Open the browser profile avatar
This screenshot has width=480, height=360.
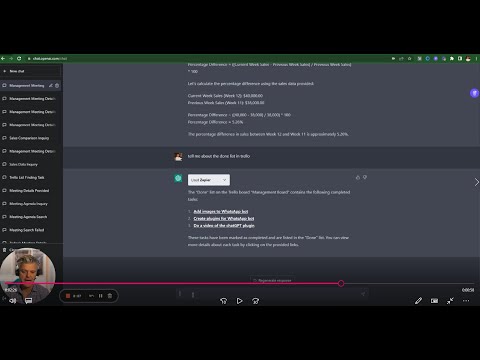[468, 59]
